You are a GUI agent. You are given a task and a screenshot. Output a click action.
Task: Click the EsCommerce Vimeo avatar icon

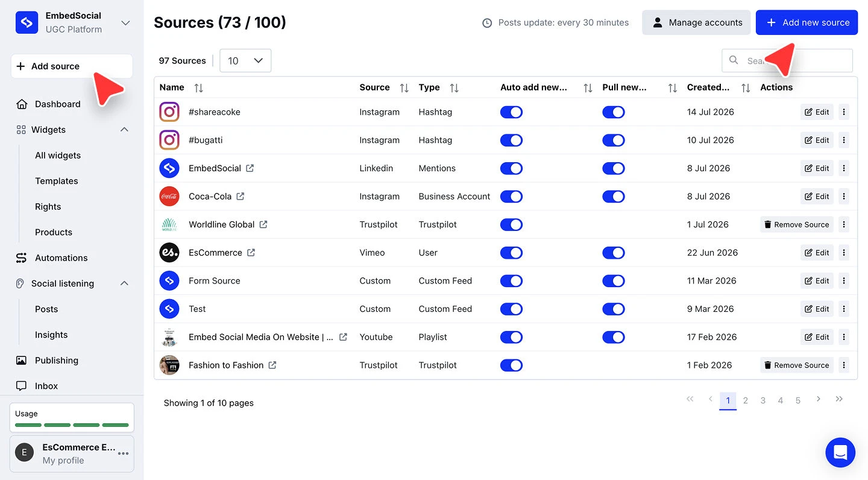point(169,253)
